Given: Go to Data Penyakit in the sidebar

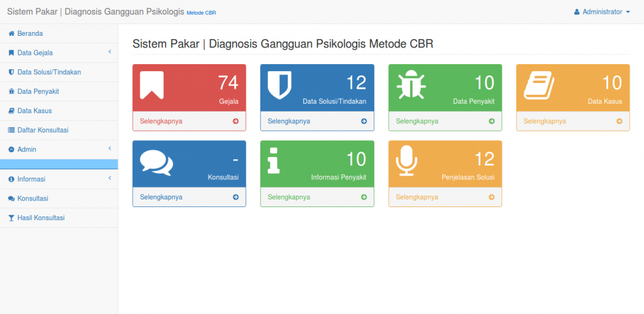Looking at the screenshot, I should 58,92.
